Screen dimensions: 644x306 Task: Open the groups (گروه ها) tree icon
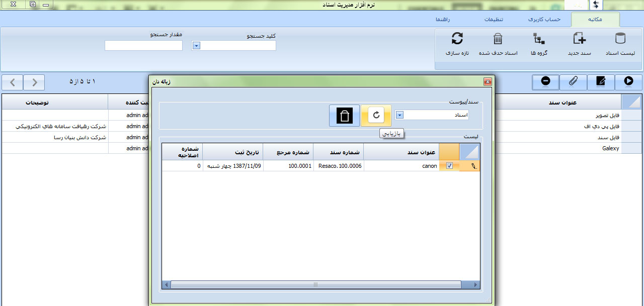pyautogui.click(x=539, y=44)
